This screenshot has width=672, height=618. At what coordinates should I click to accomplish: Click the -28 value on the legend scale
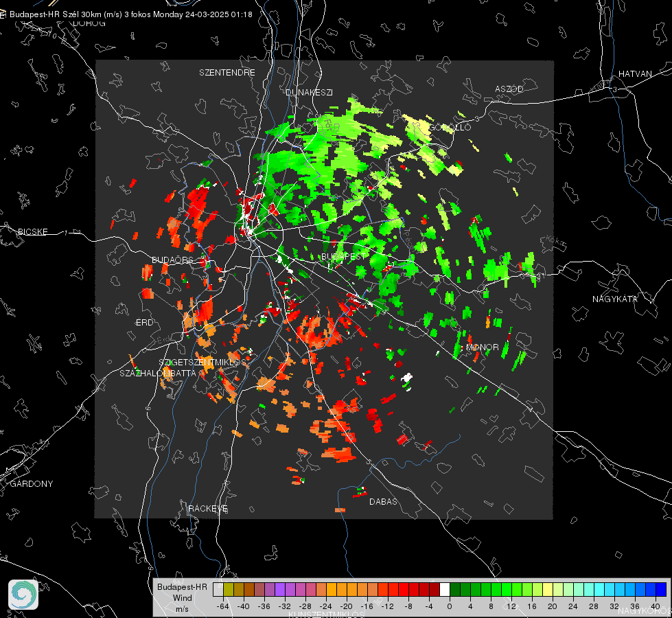pyautogui.click(x=305, y=606)
